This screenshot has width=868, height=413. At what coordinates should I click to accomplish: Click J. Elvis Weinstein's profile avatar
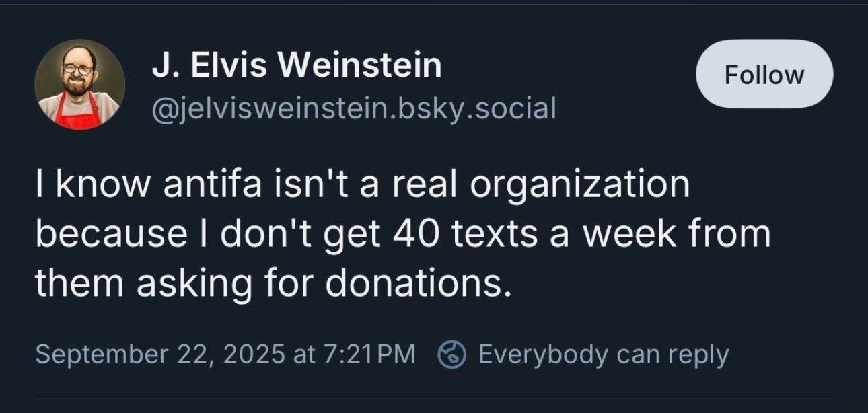point(79,83)
